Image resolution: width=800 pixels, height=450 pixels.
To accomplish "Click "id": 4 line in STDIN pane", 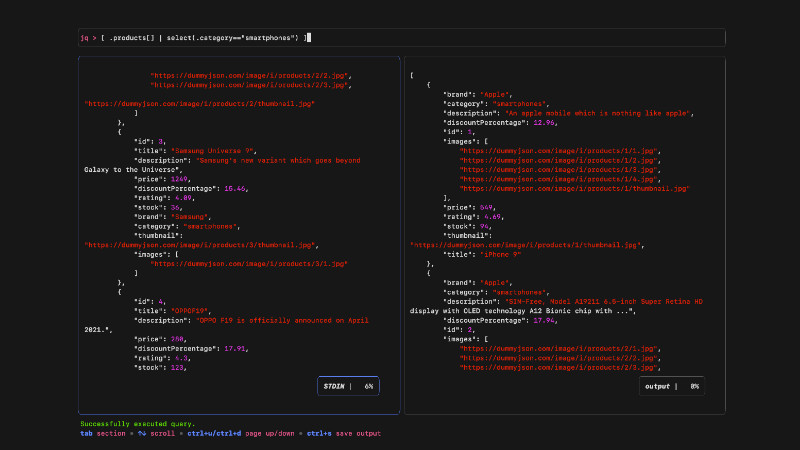I will (150, 302).
